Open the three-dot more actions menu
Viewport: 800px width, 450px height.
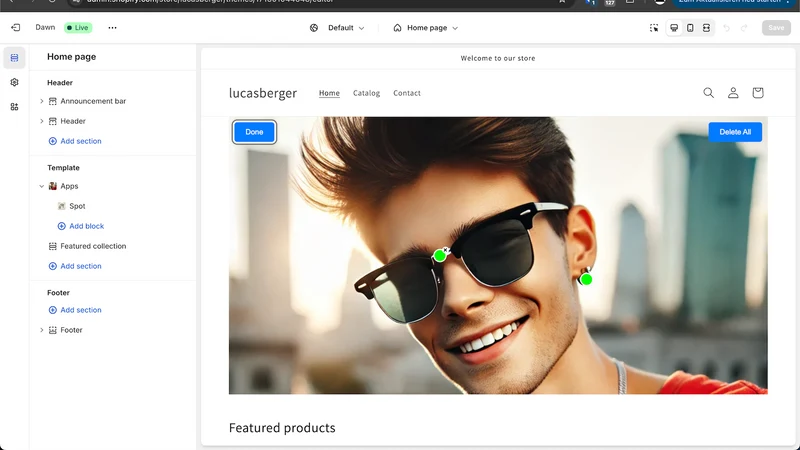[x=112, y=28]
